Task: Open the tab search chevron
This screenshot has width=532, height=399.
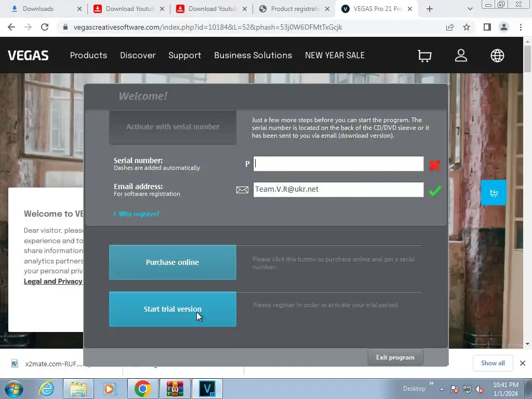Action: (470, 9)
